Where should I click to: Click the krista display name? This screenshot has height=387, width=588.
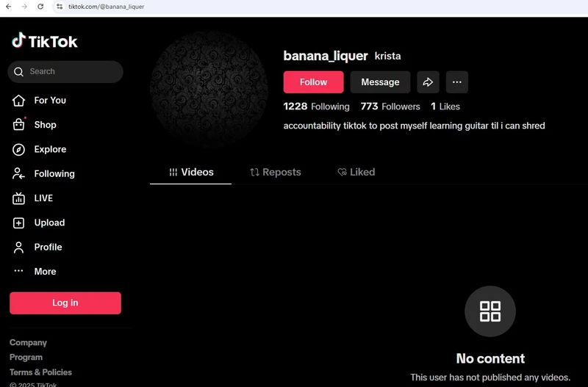tap(388, 57)
